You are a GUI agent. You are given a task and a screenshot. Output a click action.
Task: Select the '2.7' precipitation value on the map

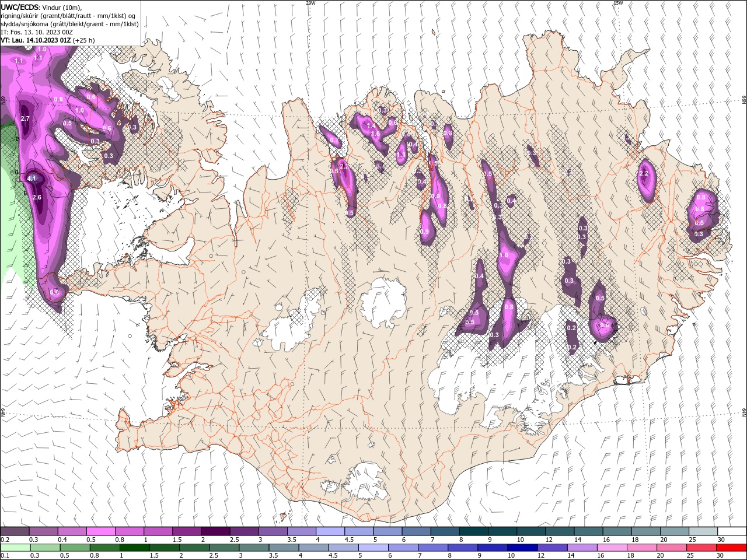coord(25,118)
